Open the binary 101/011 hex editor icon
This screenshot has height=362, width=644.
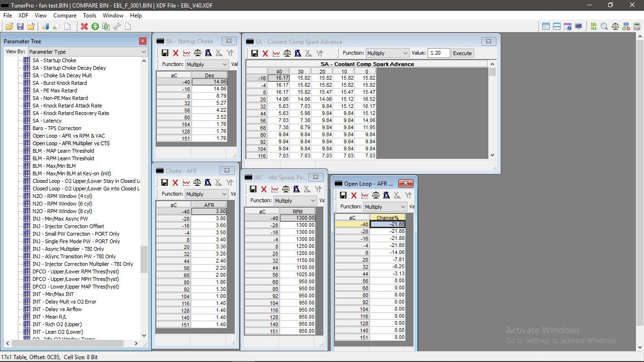(593, 26)
